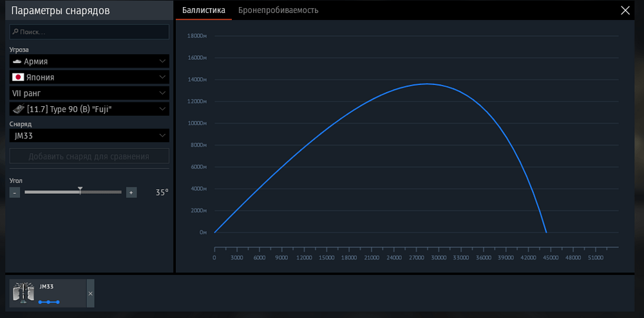Click the Japan flag icon
Image resolution: width=644 pixels, height=318 pixels.
pyautogui.click(x=18, y=77)
